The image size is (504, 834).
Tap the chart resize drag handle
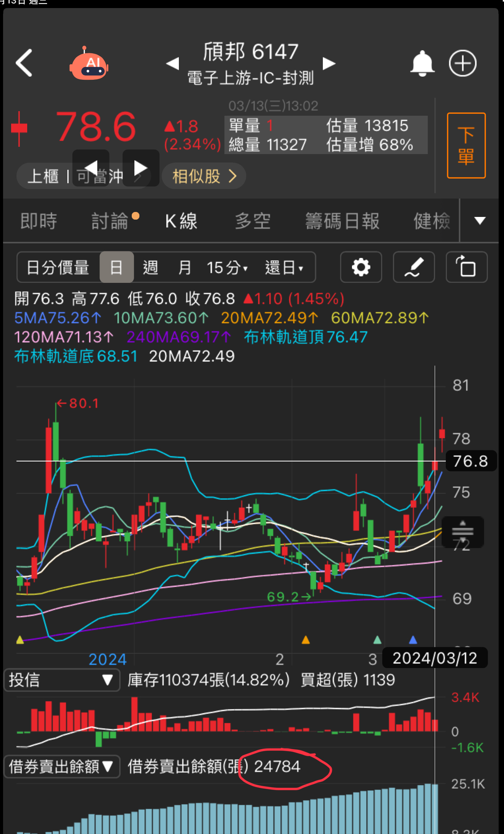coord(463,531)
